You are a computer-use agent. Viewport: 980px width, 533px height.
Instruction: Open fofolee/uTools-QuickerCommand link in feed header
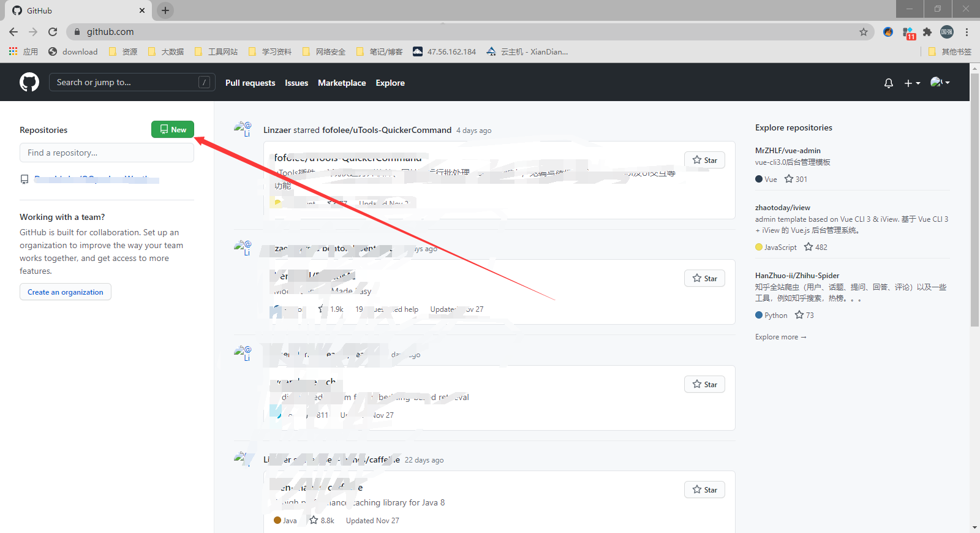[x=386, y=130]
